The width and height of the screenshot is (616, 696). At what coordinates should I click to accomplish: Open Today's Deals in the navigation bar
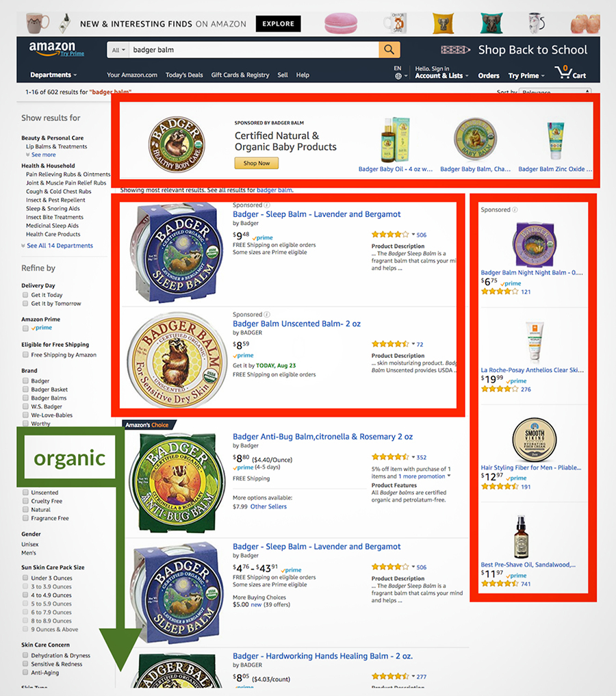pos(184,75)
